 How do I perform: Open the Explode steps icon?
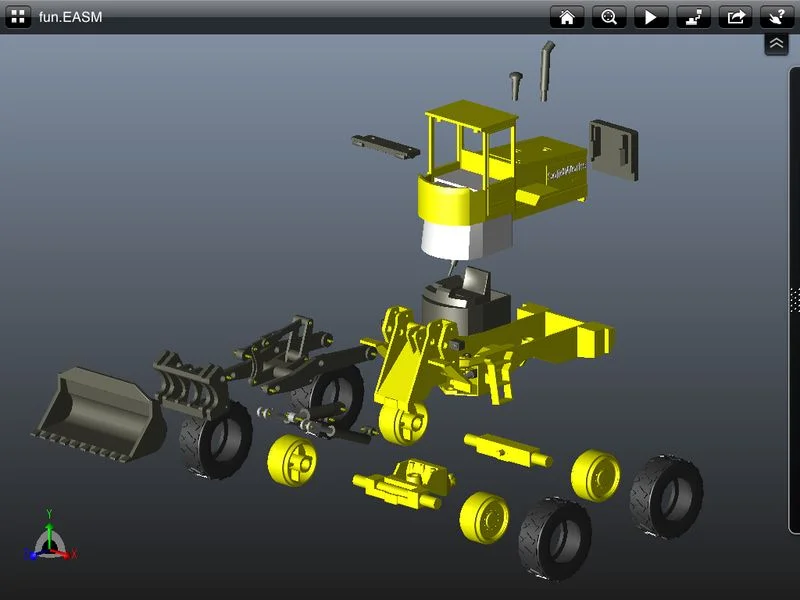click(x=692, y=17)
